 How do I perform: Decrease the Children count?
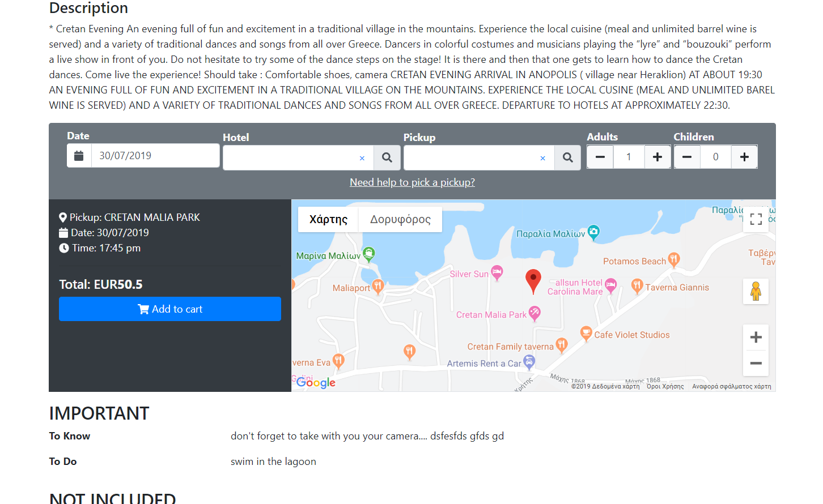(687, 157)
